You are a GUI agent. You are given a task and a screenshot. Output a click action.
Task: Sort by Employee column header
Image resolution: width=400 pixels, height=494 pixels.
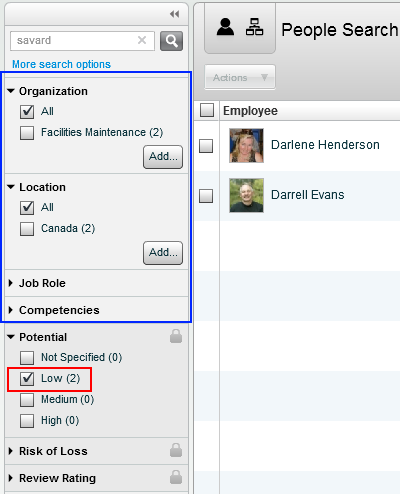[x=250, y=111]
